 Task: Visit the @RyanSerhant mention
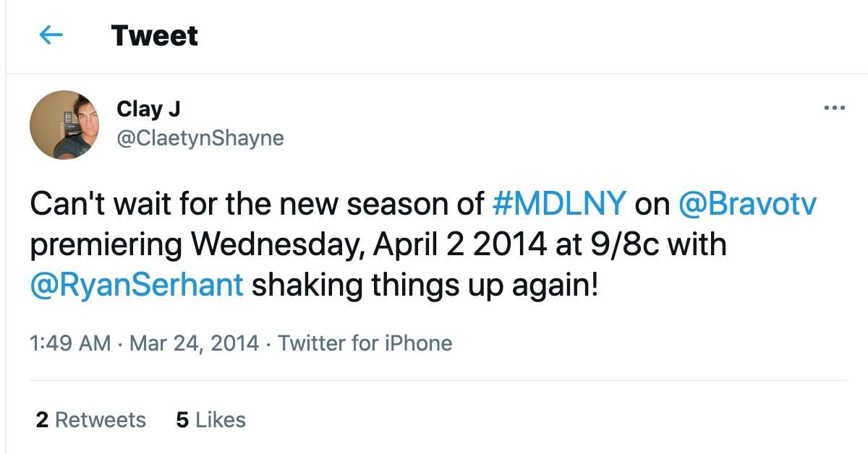tap(137, 284)
